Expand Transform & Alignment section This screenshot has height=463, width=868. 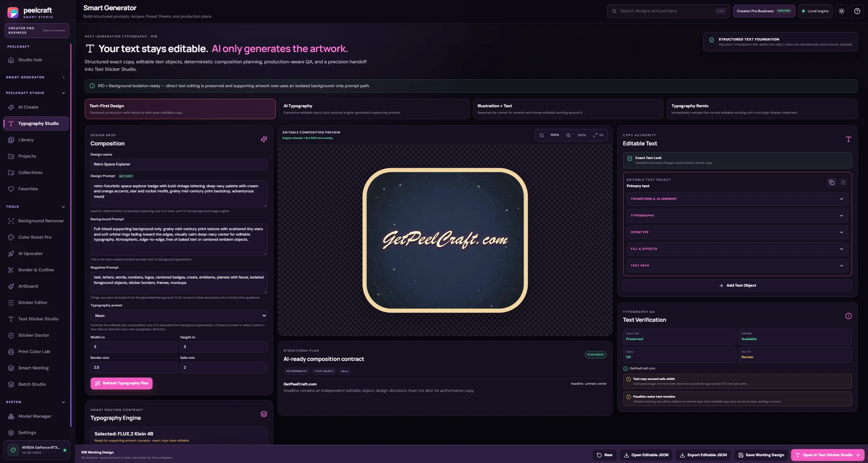[737, 199]
